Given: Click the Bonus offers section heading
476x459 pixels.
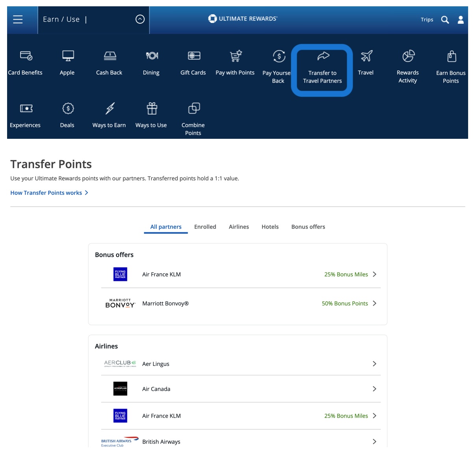Looking at the screenshot, I should pos(114,255).
